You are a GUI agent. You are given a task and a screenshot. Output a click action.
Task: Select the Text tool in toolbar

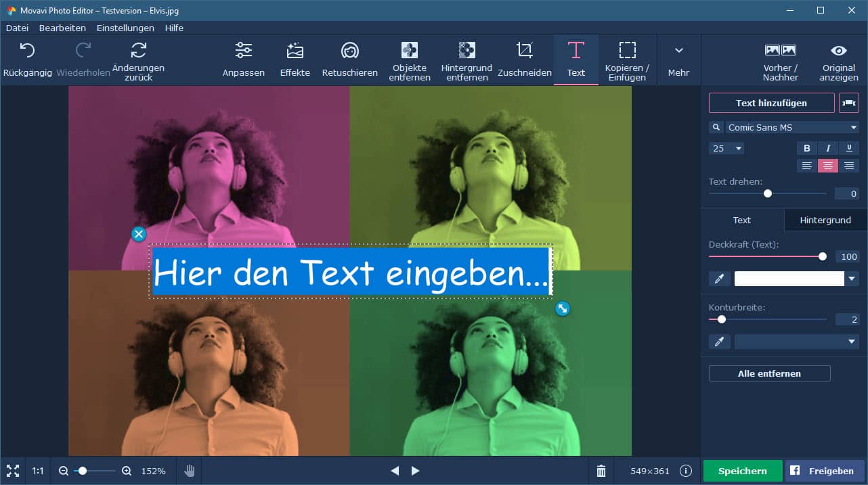pos(576,60)
